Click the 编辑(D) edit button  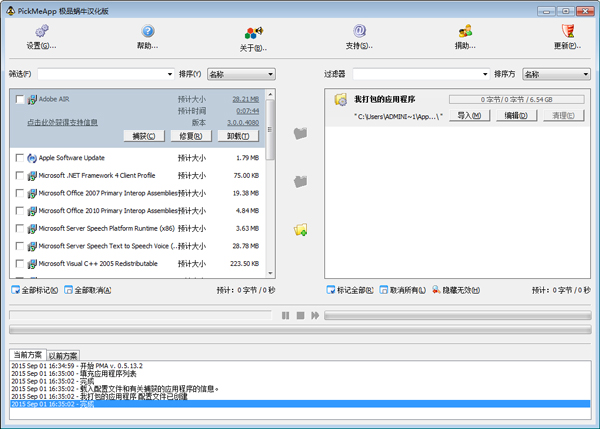pyautogui.click(x=517, y=116)
